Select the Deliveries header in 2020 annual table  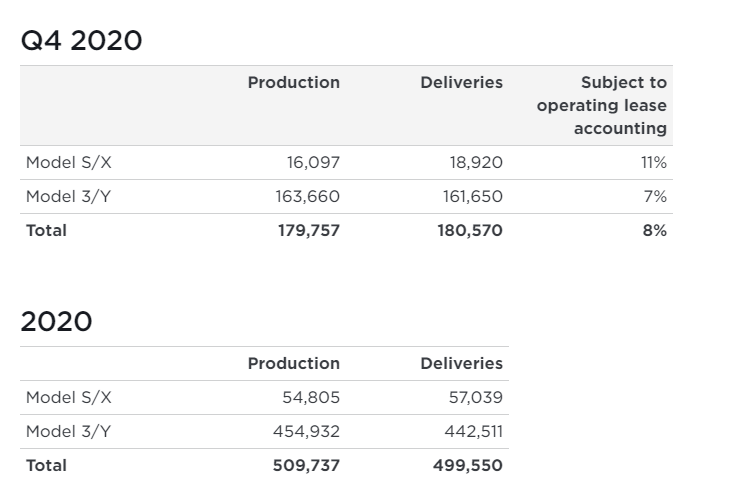tap(462, 363)
